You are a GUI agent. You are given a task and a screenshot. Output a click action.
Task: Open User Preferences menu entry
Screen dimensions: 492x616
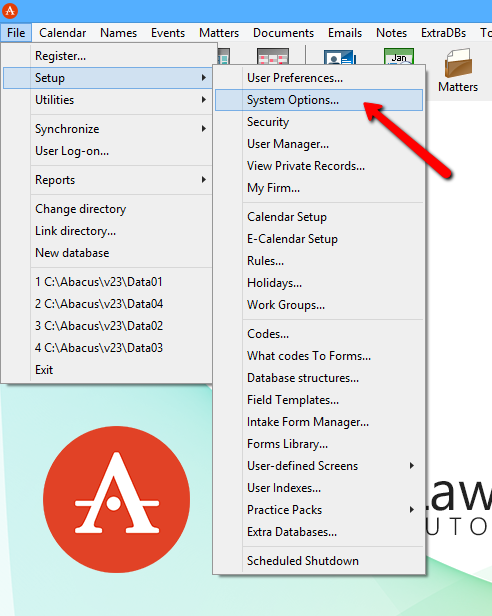319,78
